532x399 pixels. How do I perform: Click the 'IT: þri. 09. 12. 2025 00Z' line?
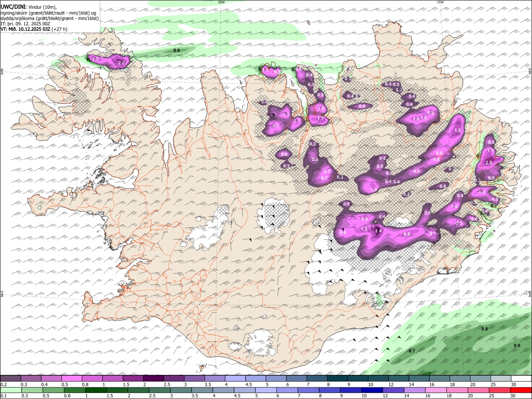(25, 24)
